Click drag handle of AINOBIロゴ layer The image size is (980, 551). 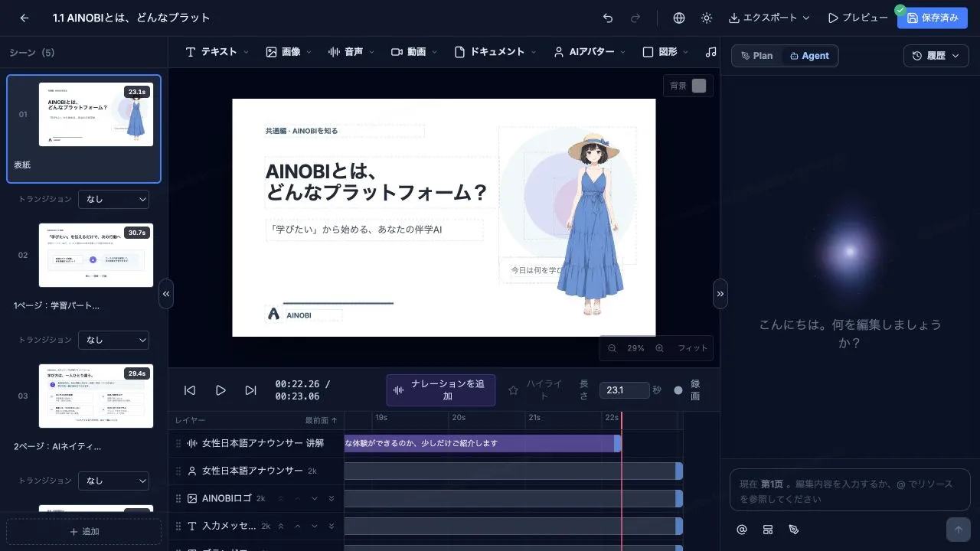click(x=178, y=498)
